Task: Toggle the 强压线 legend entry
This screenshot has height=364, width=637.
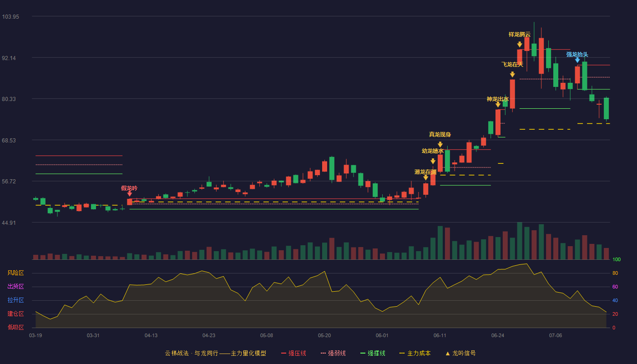Action: [x=293, y=353]
